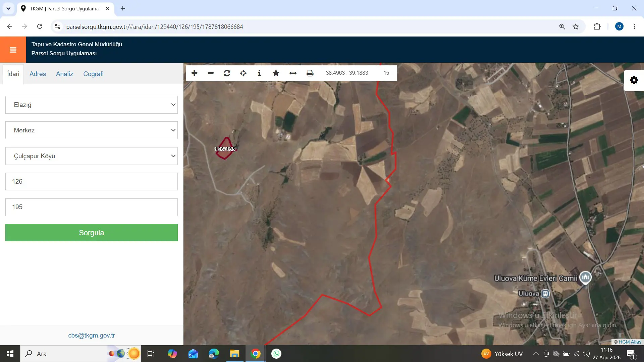The width and height of the screenshot is (644, 362).
Task: Bookmark this page with the star icon
Action: (576, 26)
